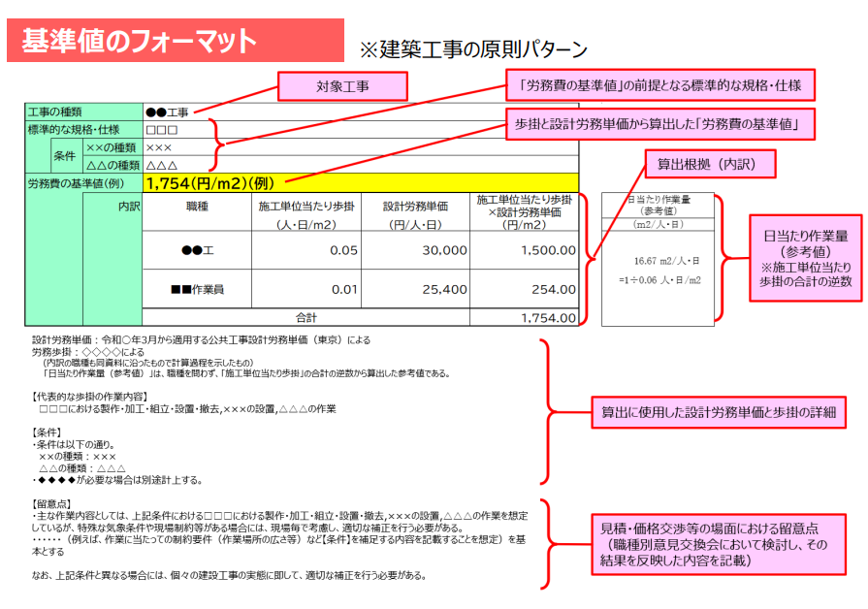Viewport: 868px width, 609px height.
Task: Select the pink 日当たり作業量（参考値） callout on right
Action: 806,257
